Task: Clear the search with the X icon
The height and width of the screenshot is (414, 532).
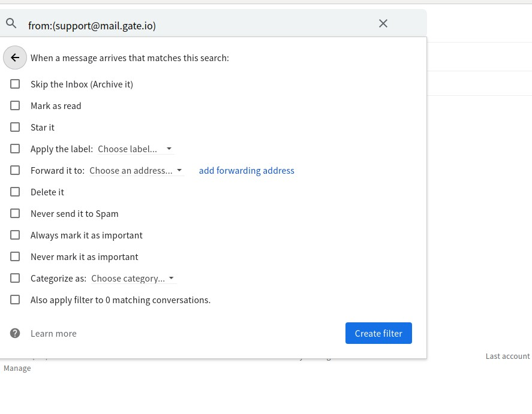Action: 383,24
